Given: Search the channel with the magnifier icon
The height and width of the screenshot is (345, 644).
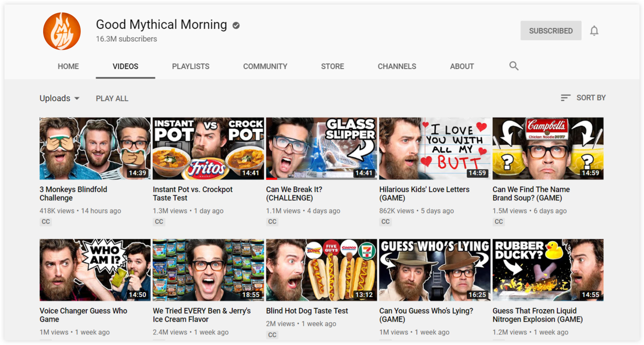Looking at the screenshot, I should point(514,66).
